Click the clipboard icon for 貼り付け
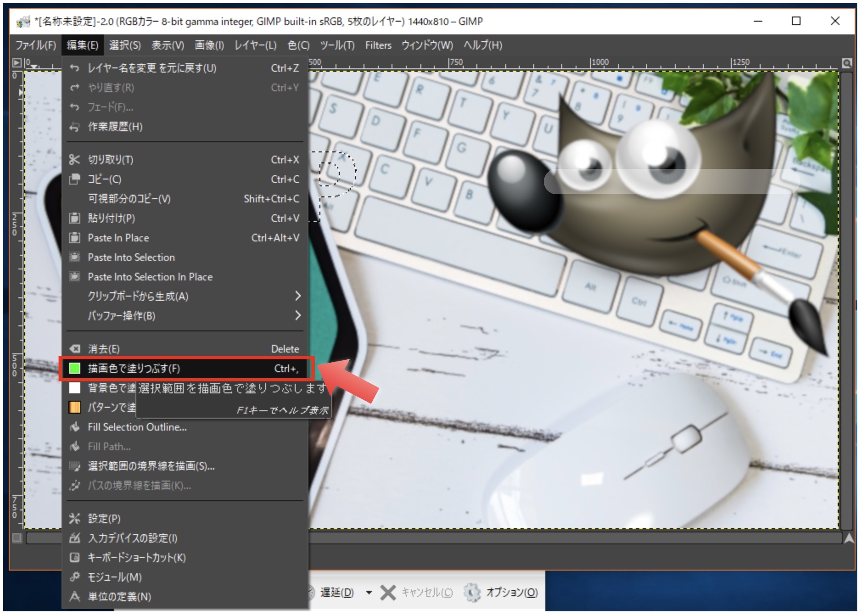Viewport: 862px width, 616px height. click(x=75, y=218)
